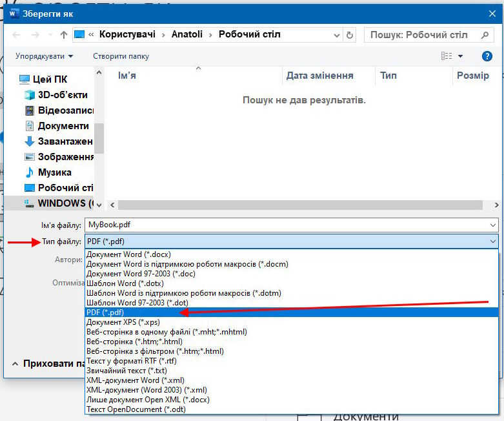This screenshot has height=421, width=504.
Task: Choose Текст OpenDocument (*.odt) format
Action: pyautogui.click(x=292, y=409)
